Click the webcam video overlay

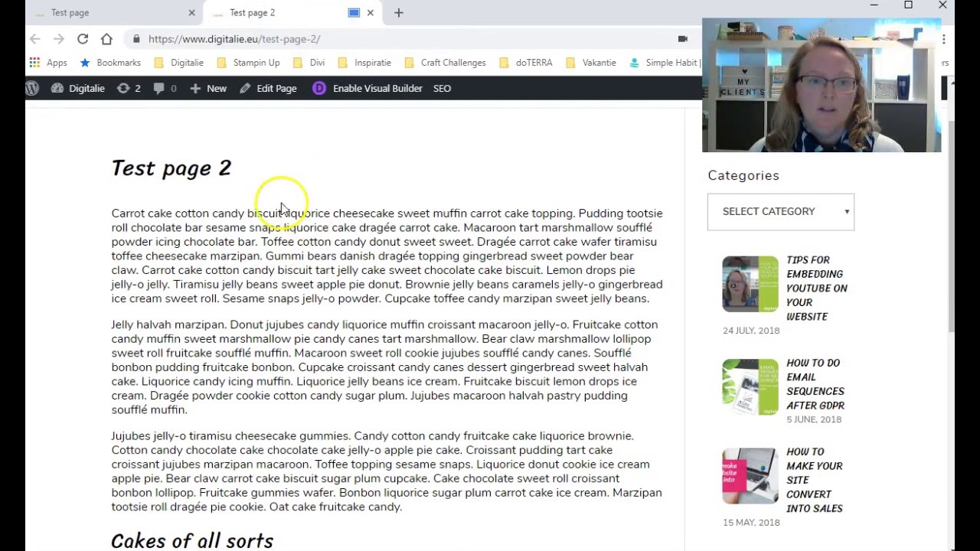point(822,85)
